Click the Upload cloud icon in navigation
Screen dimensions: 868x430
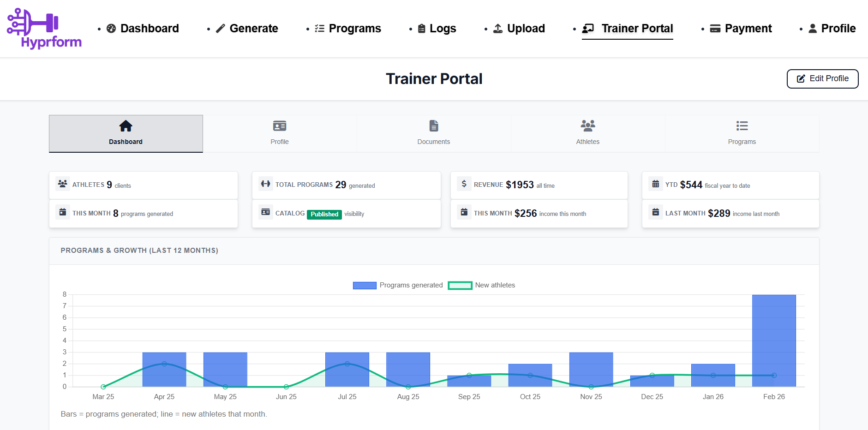click(x=498, y=28)
